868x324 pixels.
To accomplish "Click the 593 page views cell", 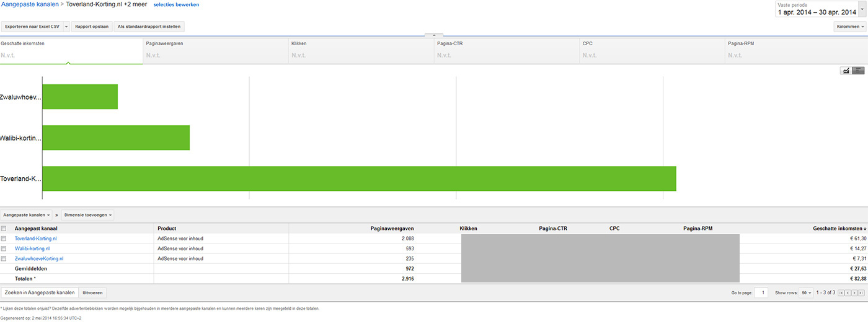I will pos(410,248).
